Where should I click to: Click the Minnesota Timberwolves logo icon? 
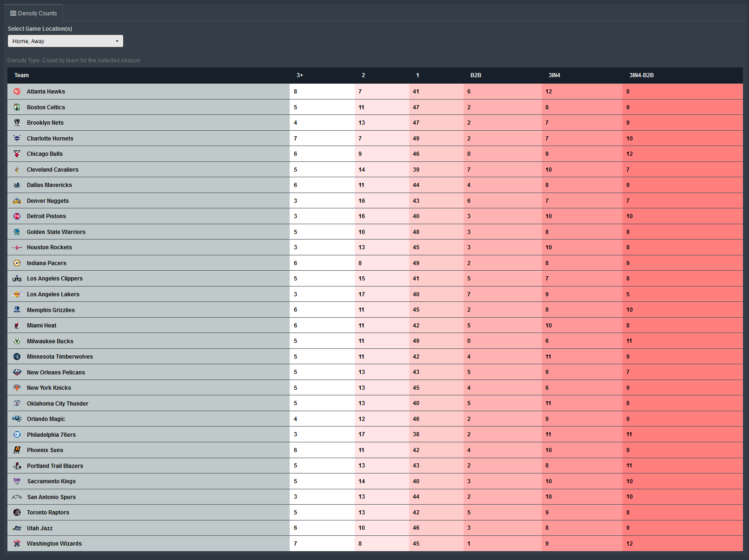point(17,357)
